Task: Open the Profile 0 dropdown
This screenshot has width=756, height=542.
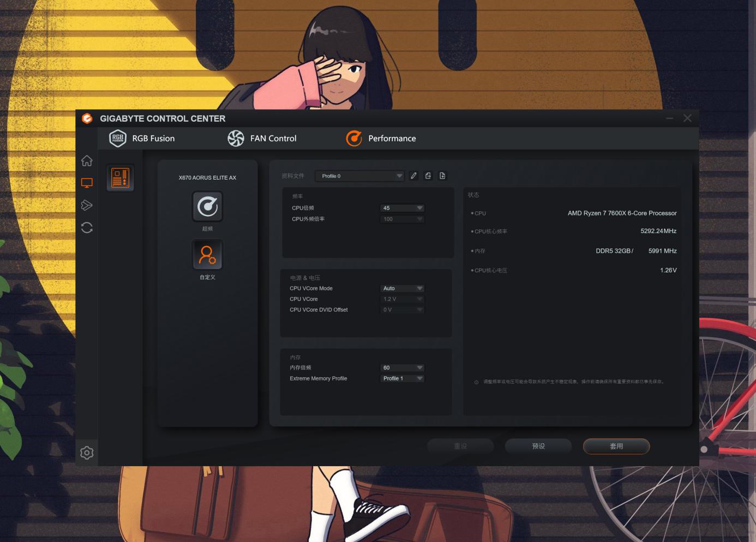Action: (x=359, y=176)
